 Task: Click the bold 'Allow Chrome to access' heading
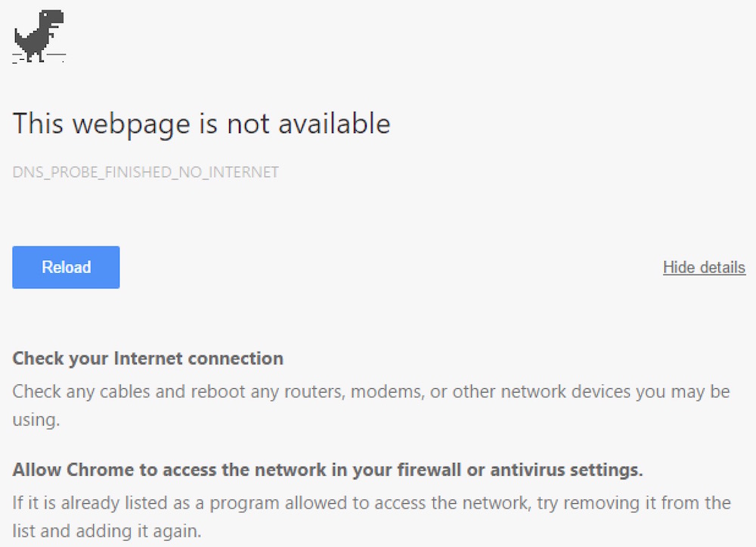coord(327,470)
